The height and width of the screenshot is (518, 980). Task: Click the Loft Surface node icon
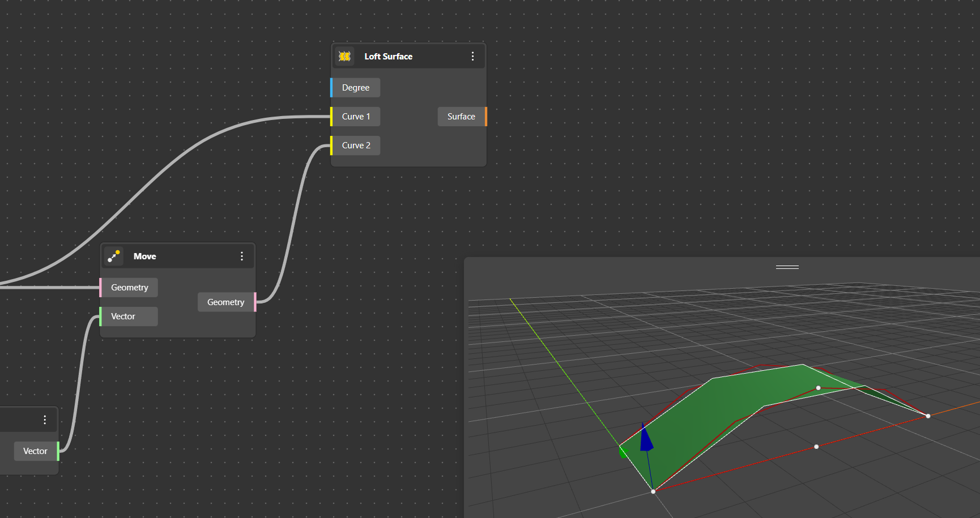344,57
